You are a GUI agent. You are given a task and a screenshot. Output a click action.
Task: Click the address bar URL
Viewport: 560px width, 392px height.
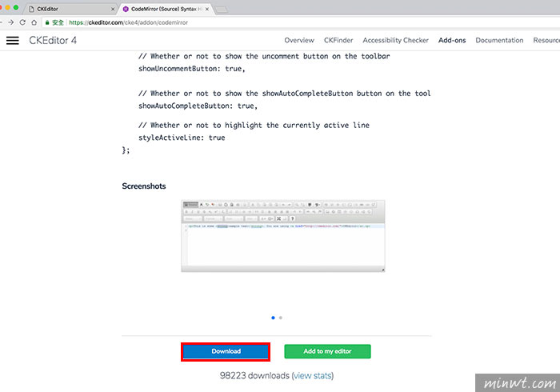tap(128, 22)
